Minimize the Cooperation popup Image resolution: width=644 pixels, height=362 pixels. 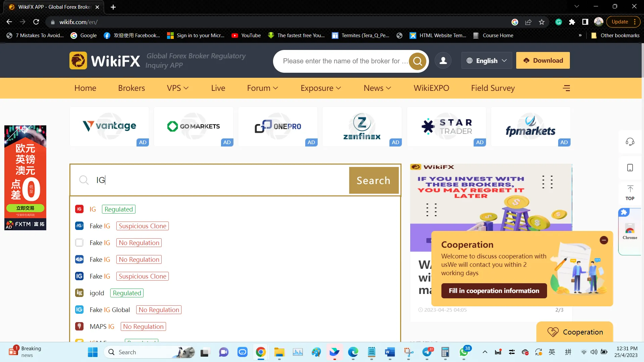[x=604, y=240]
